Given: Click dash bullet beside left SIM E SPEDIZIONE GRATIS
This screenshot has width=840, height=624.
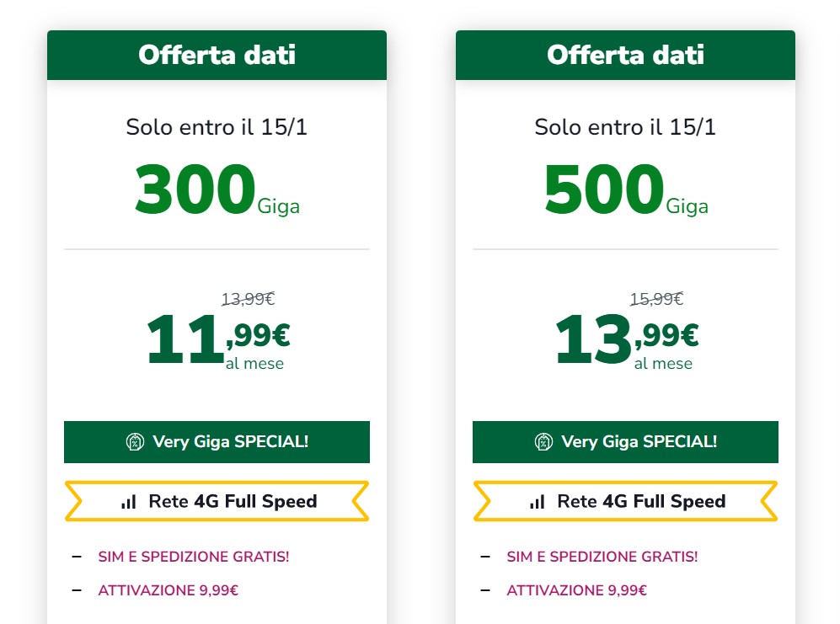Looking at the screenshot, I should pos(77,557).
